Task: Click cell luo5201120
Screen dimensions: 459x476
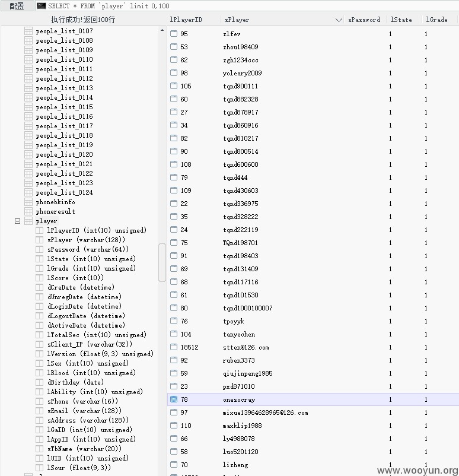Action: [241, 452]
